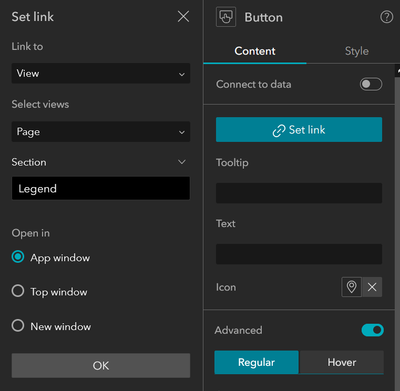
Task: Remove the button icon with X
Action: coord(372,287)
